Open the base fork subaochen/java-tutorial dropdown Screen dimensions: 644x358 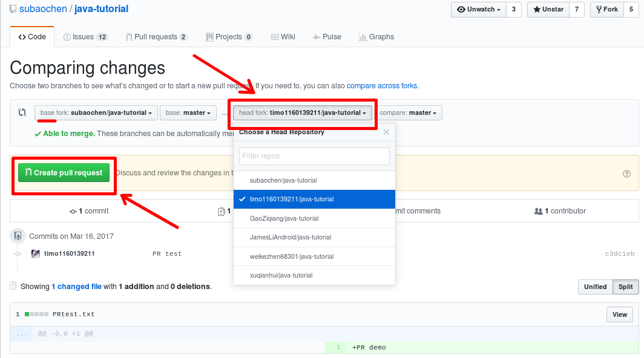96,113
